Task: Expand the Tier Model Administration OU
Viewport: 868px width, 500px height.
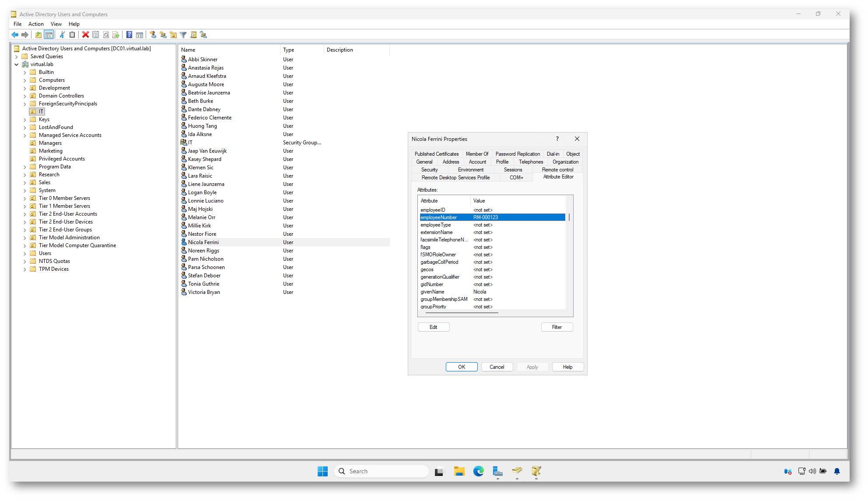Action: pyautogui.click(x=25, y=238)
